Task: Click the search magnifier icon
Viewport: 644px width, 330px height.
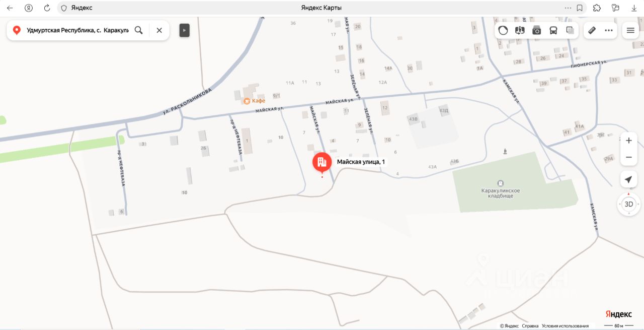Action: pyautogui.click(x=139, y=30)
